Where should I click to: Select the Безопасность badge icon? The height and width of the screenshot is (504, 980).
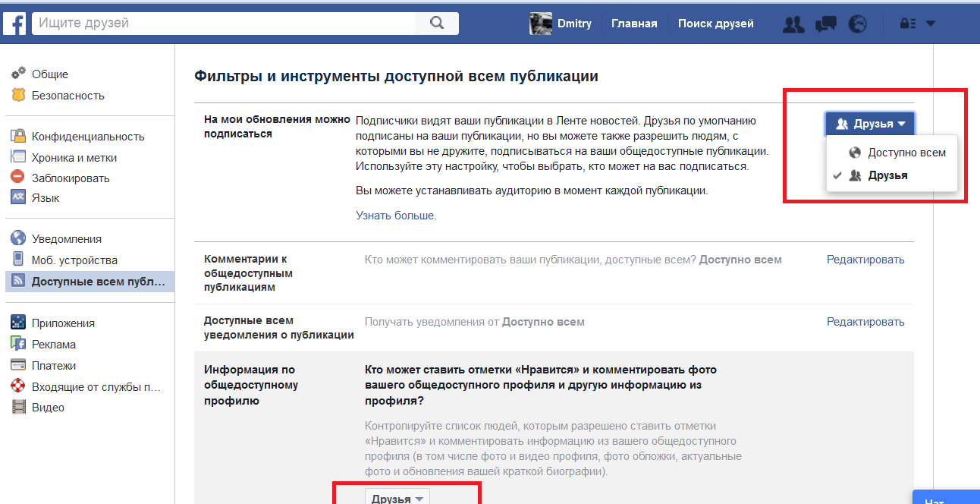point(19,95)
